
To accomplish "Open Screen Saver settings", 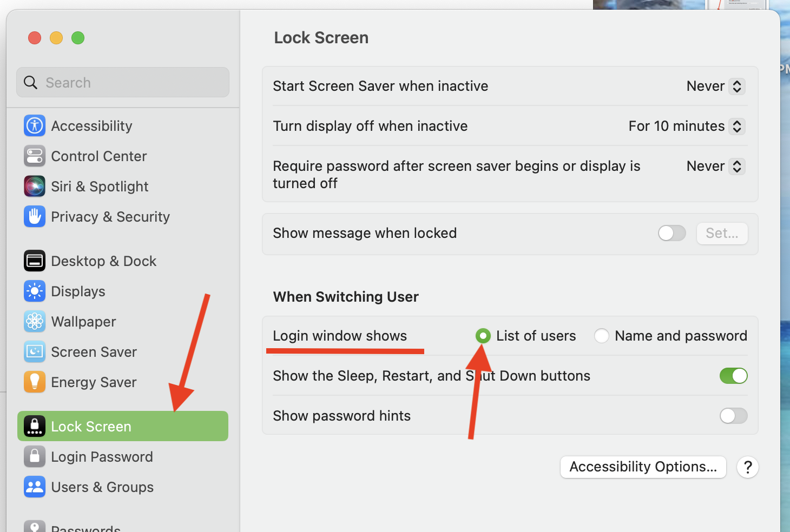I will point(34,351).
